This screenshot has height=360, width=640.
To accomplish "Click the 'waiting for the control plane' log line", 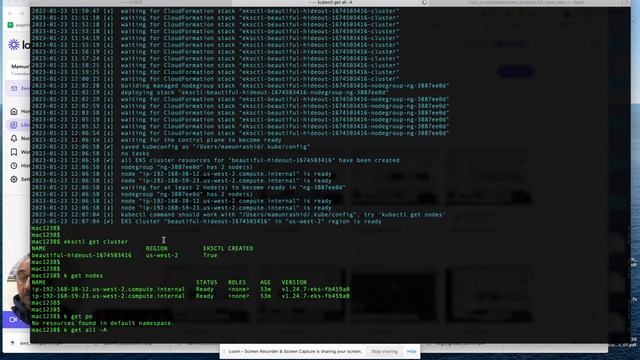I will click(x=156, y=140).
